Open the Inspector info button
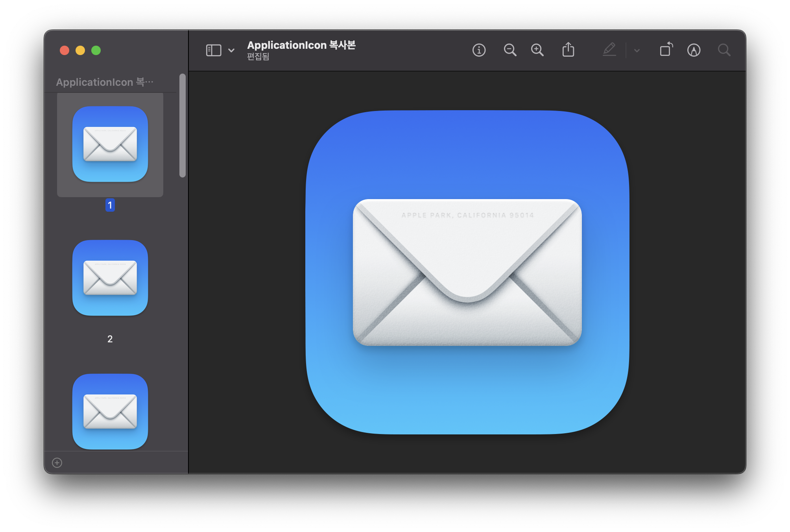Screen dimensions: 790x532 [479, 50]
